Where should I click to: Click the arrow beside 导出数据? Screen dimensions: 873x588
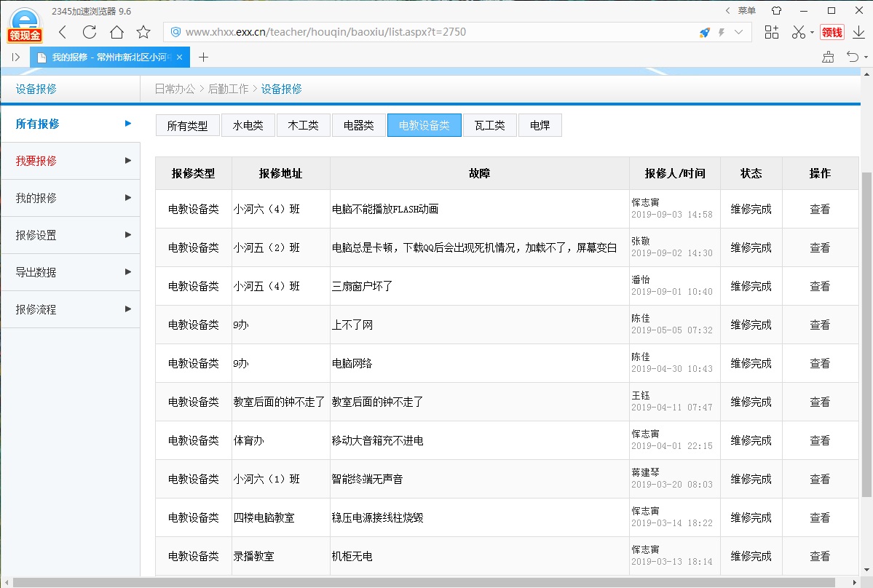pos(128,272)
